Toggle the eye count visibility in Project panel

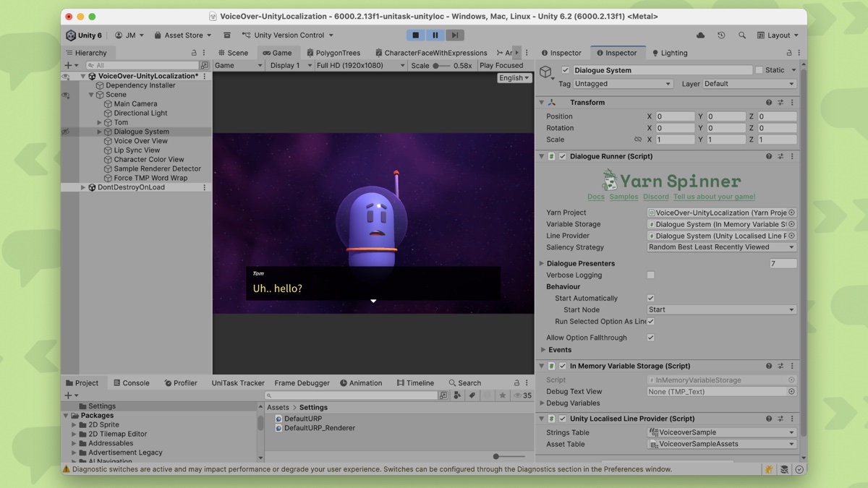(518, 395)
